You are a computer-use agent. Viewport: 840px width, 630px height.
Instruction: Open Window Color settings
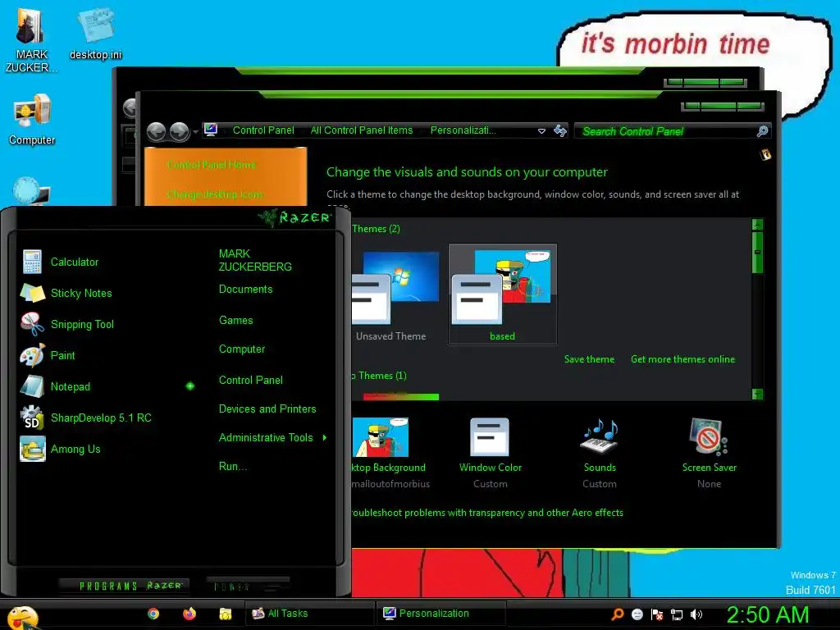tap(491, 453)
